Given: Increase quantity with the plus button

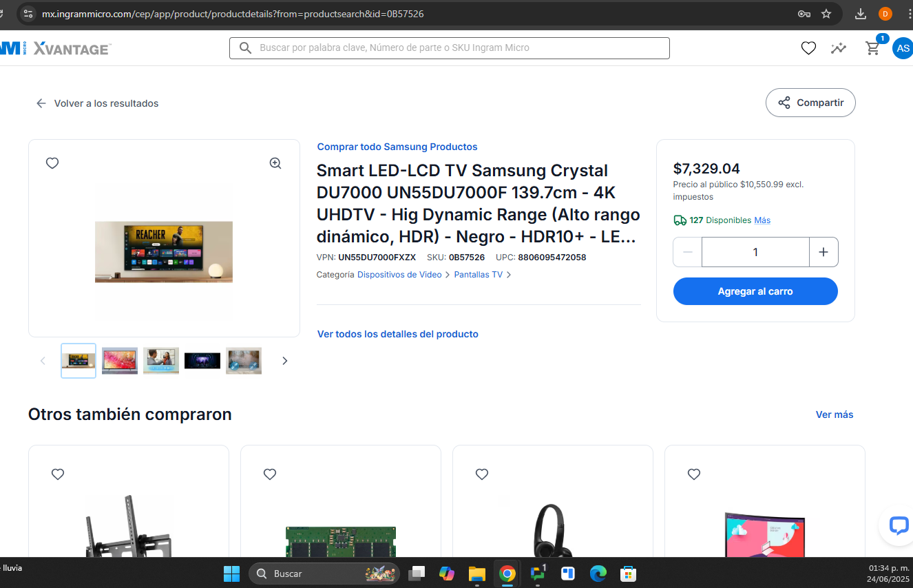Looking at the screenshot, I should [823, 252].
